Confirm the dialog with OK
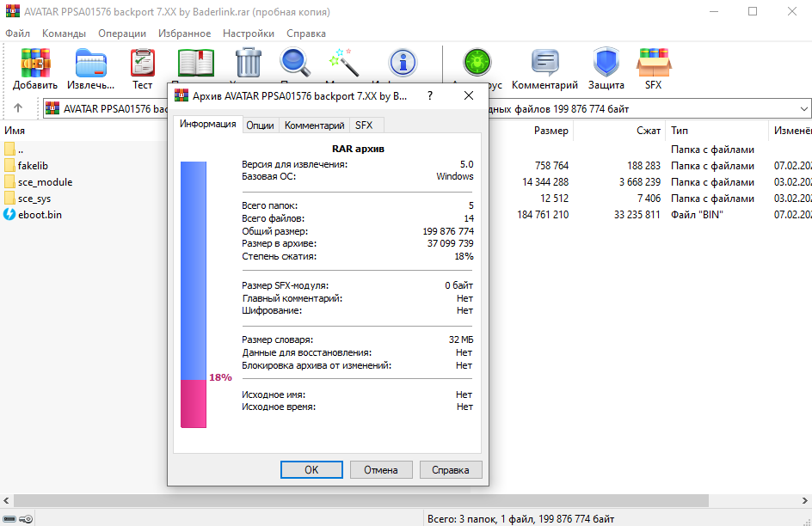812x526 pixels. coord(311,469)
